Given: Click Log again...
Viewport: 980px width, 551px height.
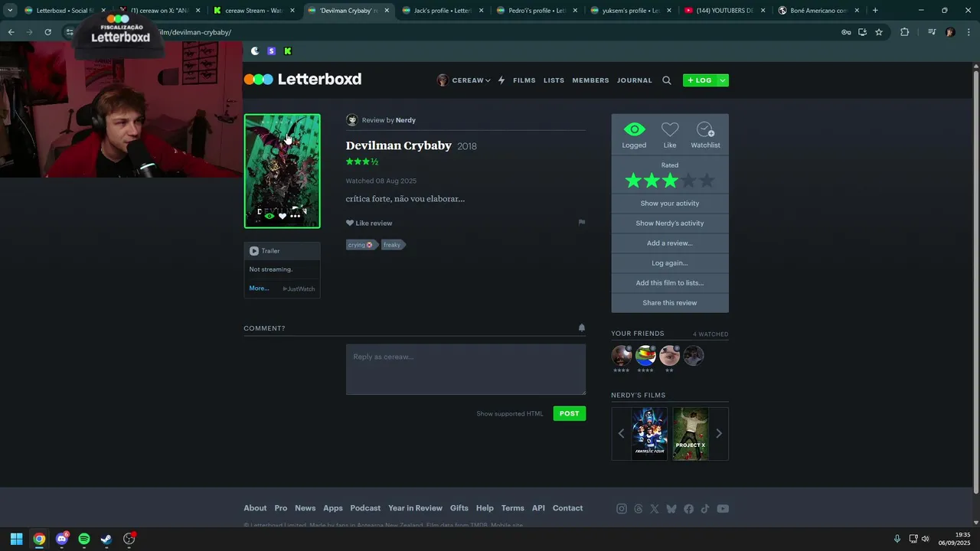Looking at the screenshot, I should tap(670, 263).
